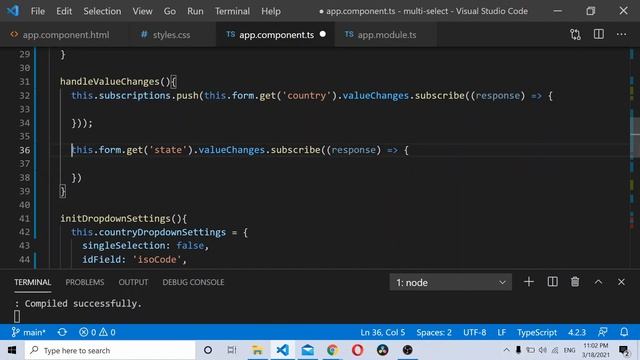Select the OUTPUT panel tab
The height and width of the screenshot is (360, 640).
133,282
